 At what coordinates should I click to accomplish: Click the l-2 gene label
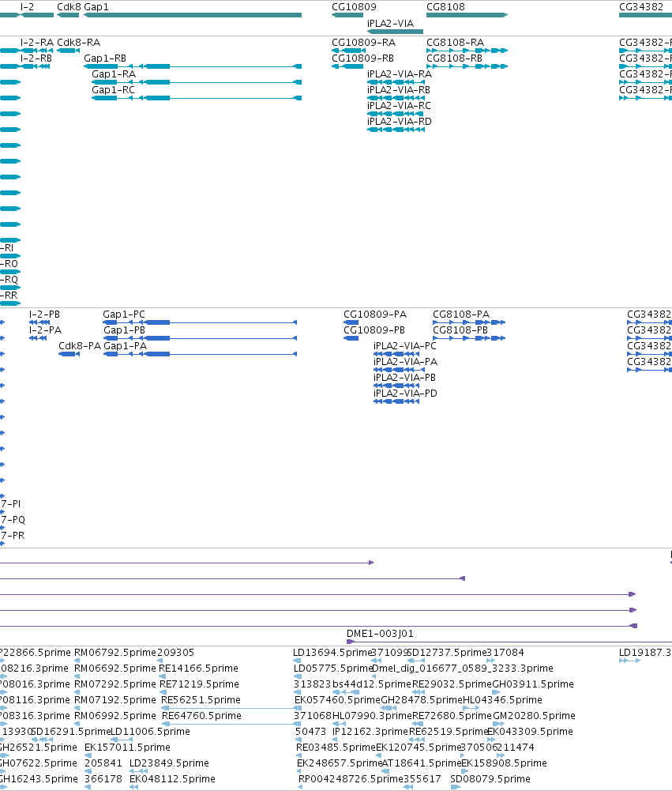pyautogui.click(x=27, y=7)
